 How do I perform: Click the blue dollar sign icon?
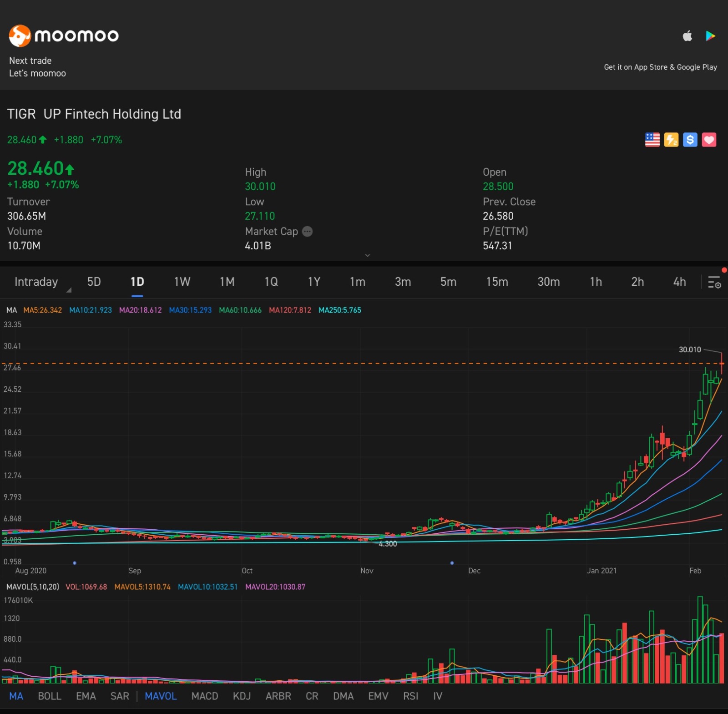690,140
